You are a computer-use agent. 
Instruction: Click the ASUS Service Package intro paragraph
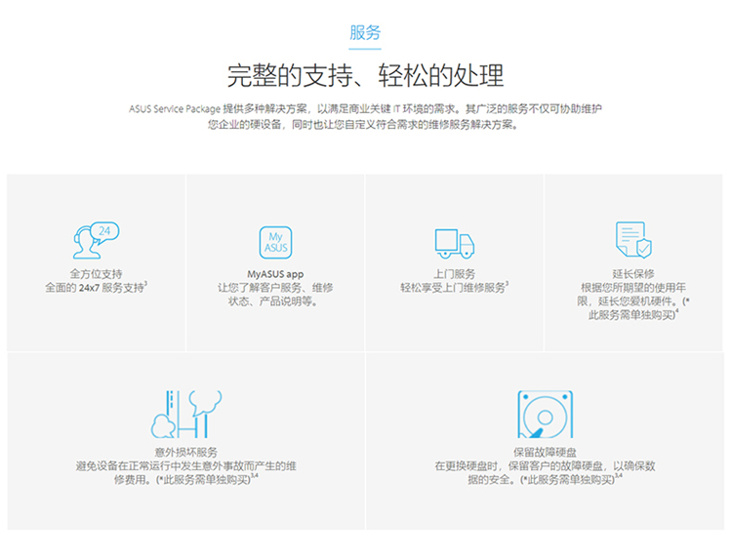[x=365, y=117]
